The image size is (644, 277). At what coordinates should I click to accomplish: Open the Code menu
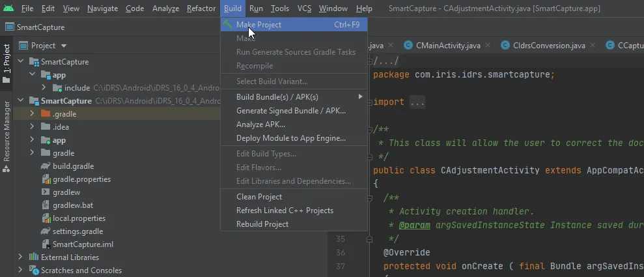pos(135,8)
